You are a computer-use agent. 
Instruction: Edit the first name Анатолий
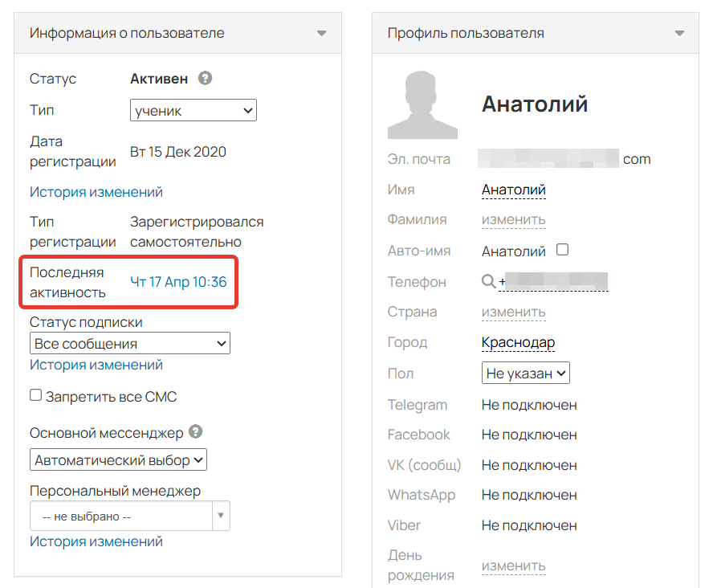(513, 190)
